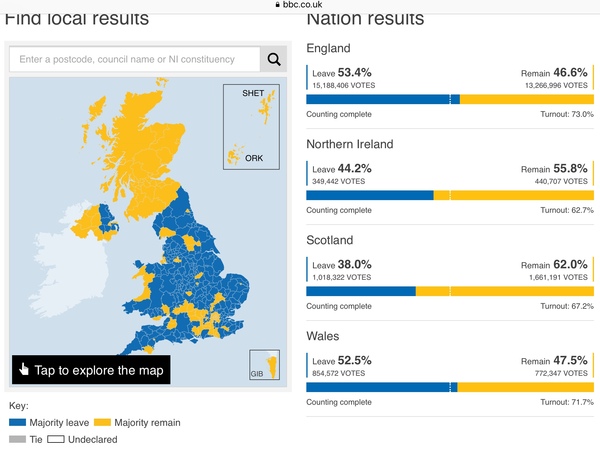Click the Undeclared outline key box
This screenshot has width=600, height=450.
tap(55, 439)
